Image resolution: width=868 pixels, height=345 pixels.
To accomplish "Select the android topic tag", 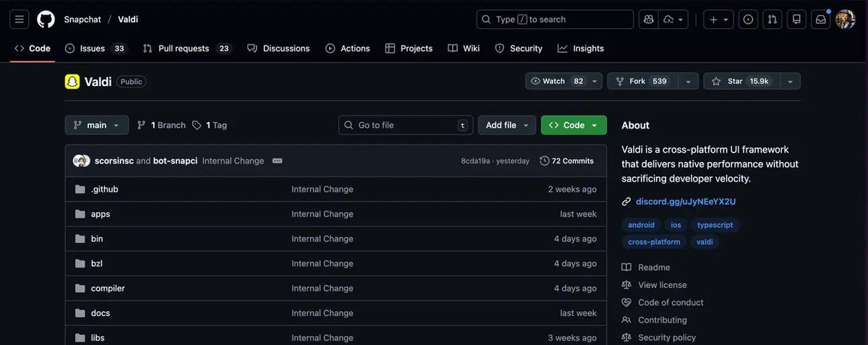I will click(641, 225).
